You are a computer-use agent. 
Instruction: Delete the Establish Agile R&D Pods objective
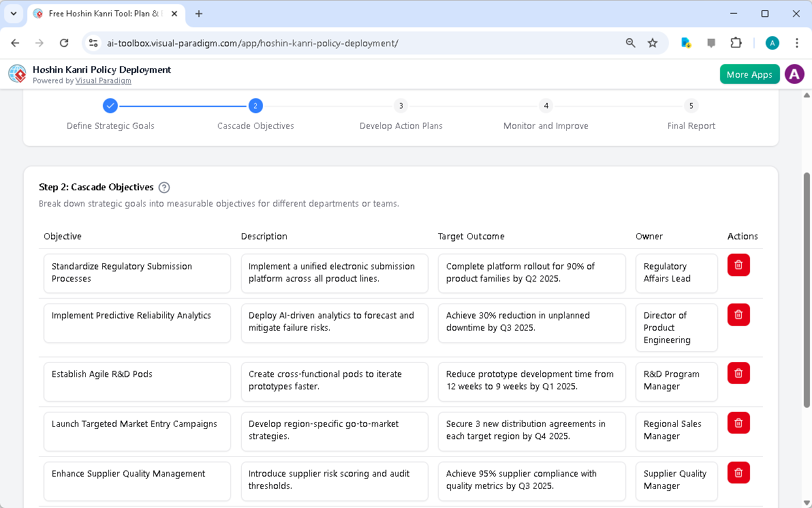click(x=738, y=373)
